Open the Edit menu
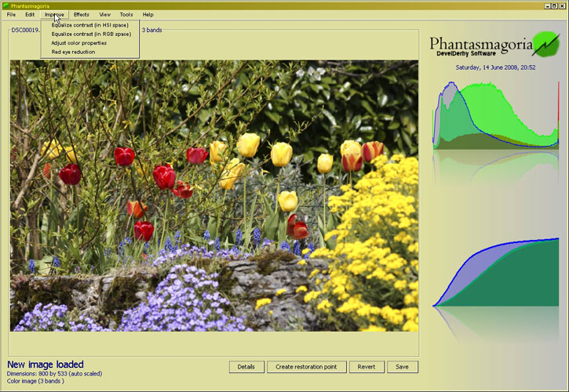 click(29, 14)
